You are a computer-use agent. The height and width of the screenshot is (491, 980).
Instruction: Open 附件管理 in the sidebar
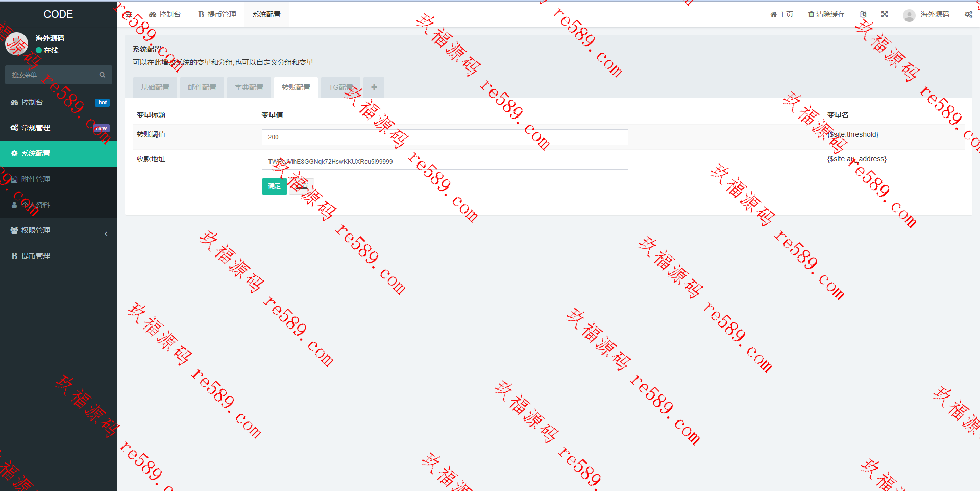(x=59, y=179)
